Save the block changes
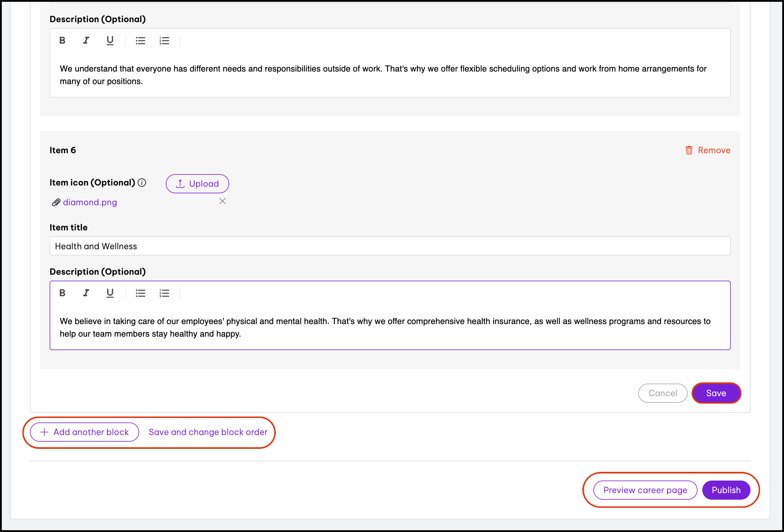Screen dimensions: 784x532 coord(716,393)
